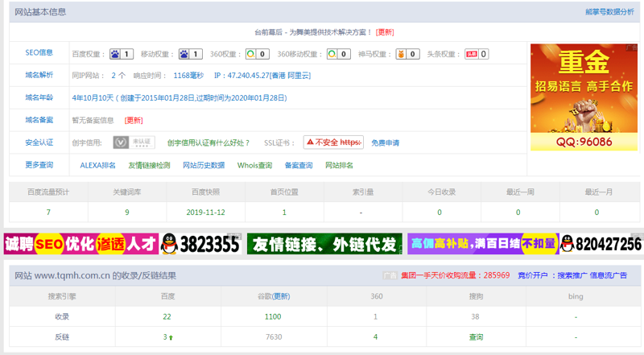Click the Shenma weight icon
The image size is (644, 355).
(401, 54)
